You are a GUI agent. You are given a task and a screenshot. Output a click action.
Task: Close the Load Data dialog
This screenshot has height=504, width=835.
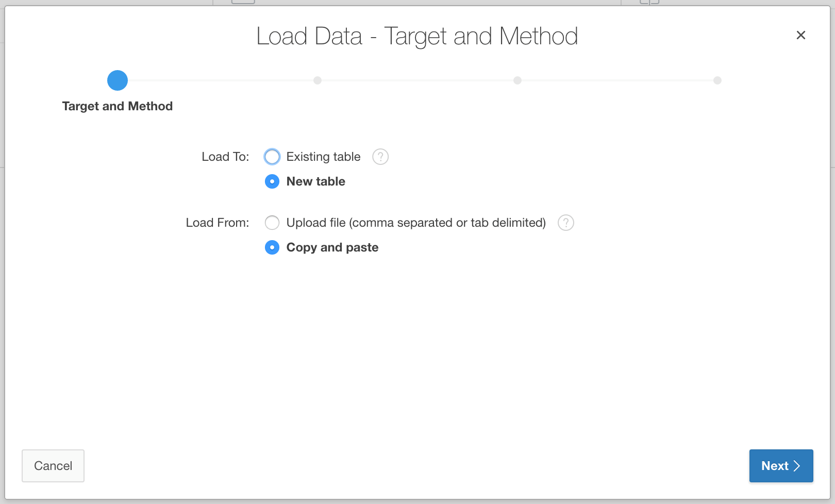pos(801,35)
